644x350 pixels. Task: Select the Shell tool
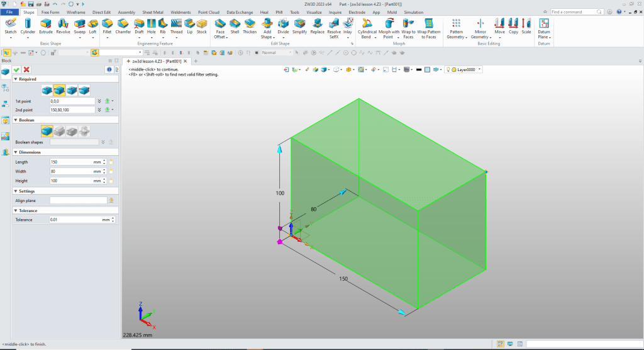click(x=235, y=25)
